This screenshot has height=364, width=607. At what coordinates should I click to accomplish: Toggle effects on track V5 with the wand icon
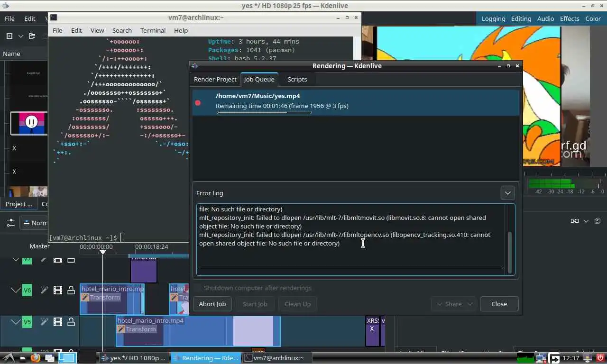pyautogui.click(x=44, y=322)
